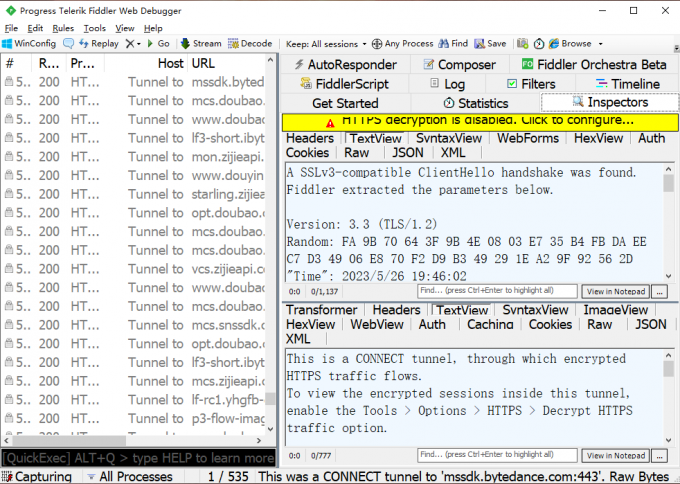Viewport: 680px width, 484px height.
Task: Switch to the AutoResponder tab
Action: (346, 65)
